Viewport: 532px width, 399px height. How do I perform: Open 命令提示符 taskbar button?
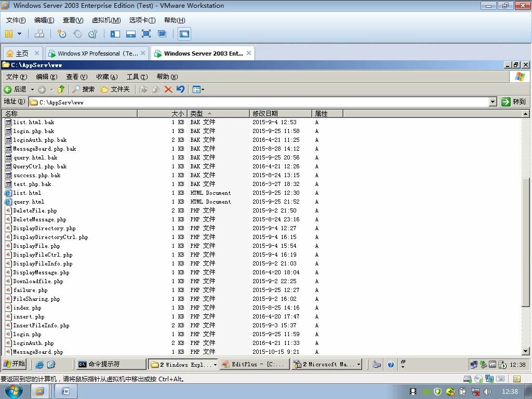111,364
